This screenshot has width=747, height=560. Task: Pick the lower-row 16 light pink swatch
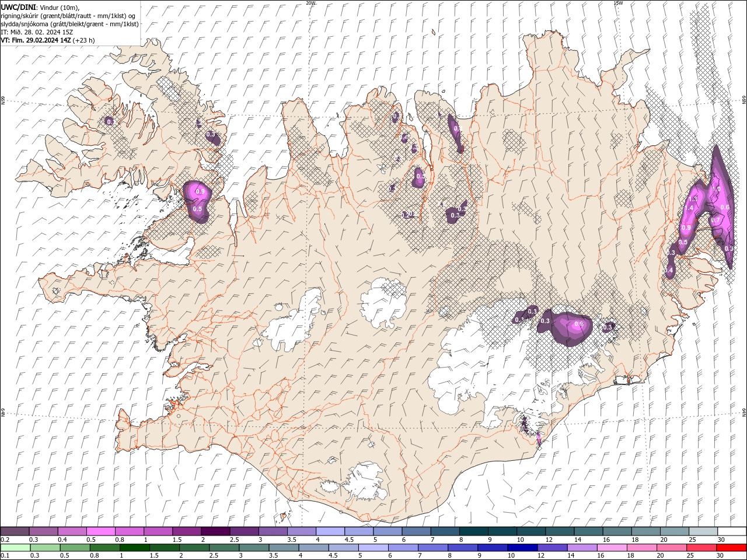[612, 548]
